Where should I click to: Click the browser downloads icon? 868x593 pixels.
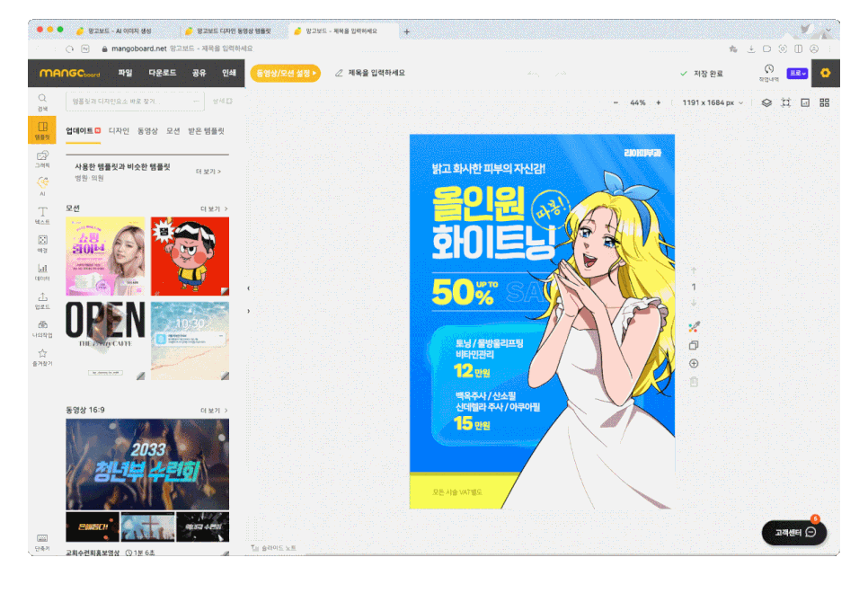coord(750,49)
